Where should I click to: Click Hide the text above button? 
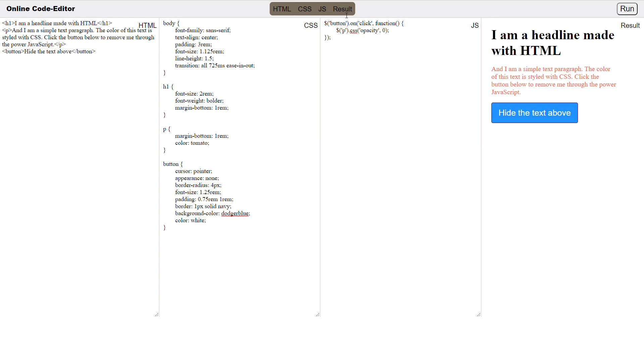point(534,113)
